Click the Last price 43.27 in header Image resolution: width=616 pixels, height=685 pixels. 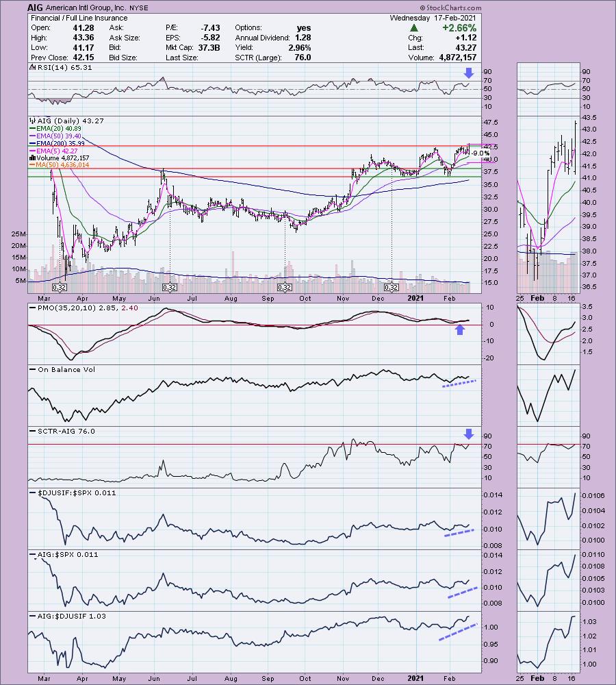pos(465,47)
